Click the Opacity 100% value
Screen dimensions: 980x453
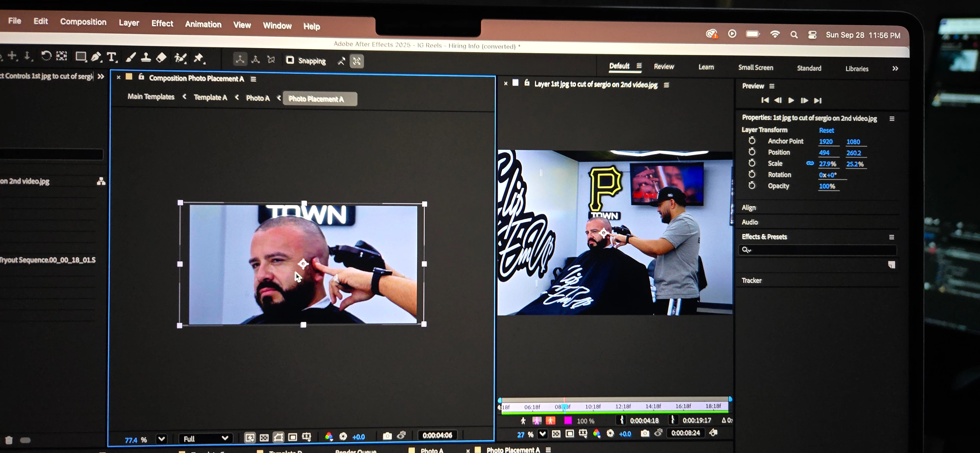tap(827, 186)
